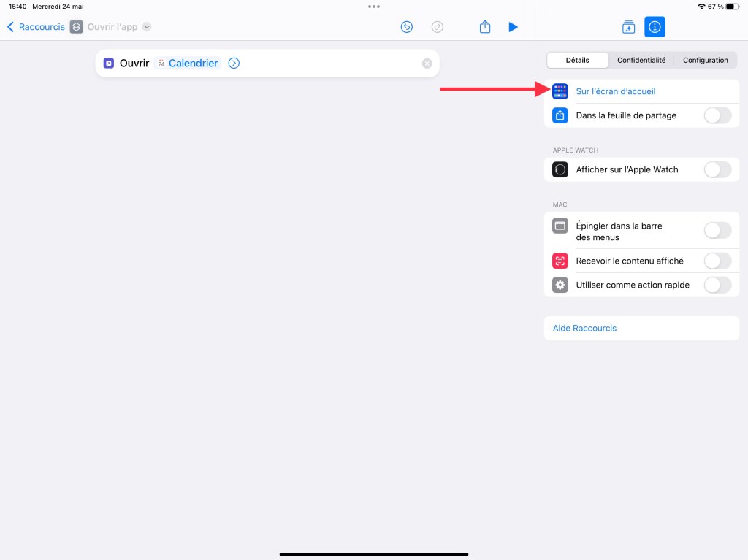Viewport: 748px width, 560px height.
Task: Toggle Afficher sur l'Apple Watch
Action: pyautogui.click(x=717, y=169)
